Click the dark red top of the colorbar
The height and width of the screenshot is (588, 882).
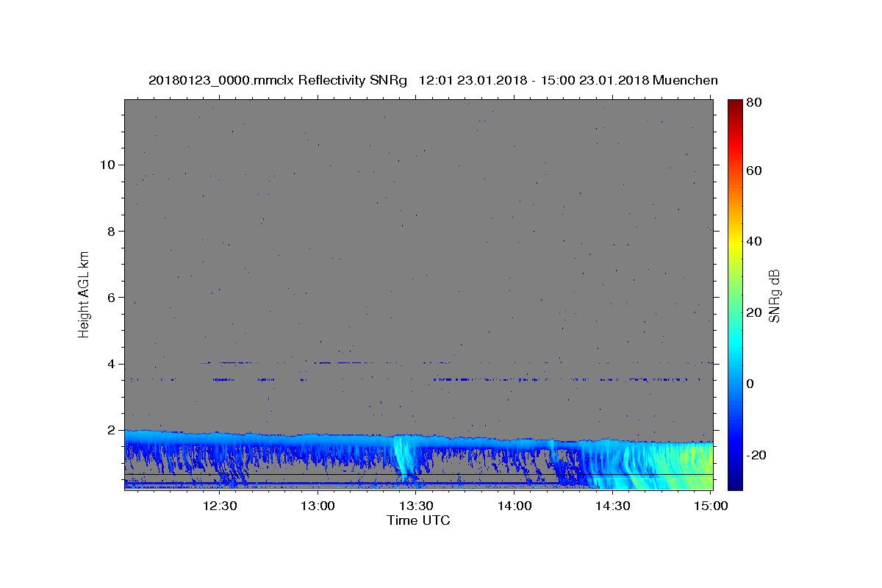pos(735,104)
